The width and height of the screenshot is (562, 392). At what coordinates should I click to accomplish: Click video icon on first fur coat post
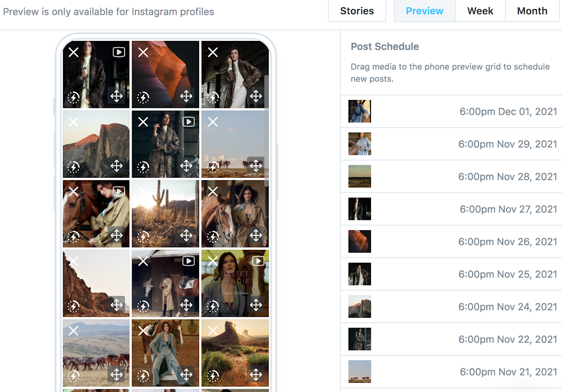pos(119,52)
